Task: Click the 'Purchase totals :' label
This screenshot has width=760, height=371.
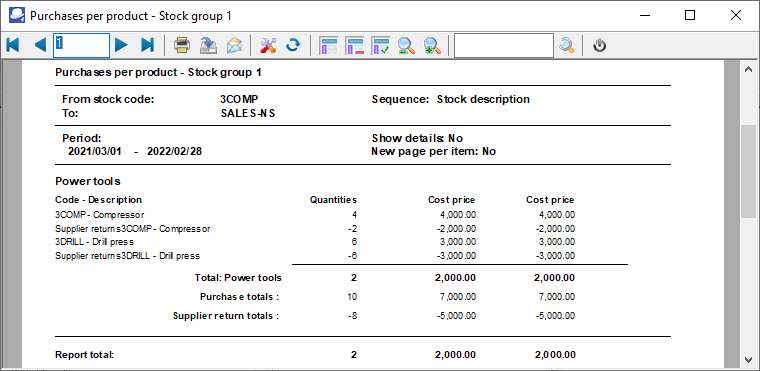Action: click(x=239, y=296)
